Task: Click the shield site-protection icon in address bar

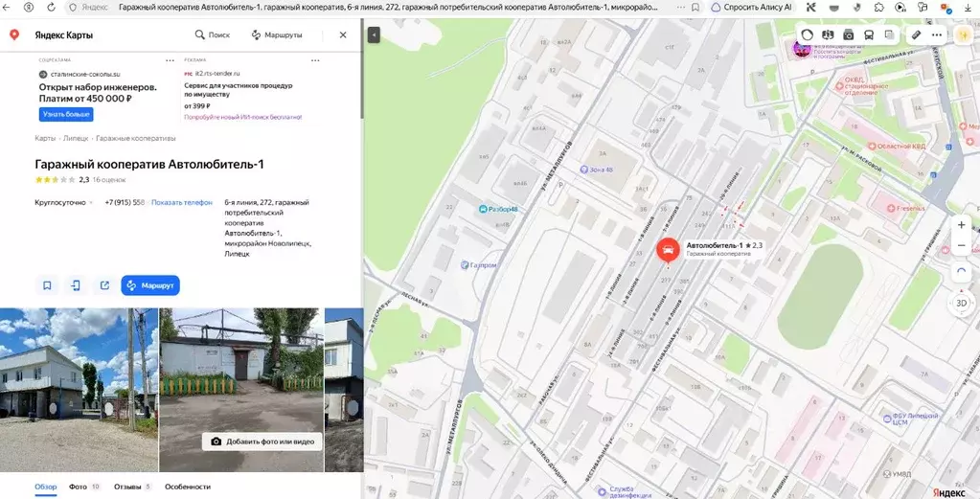Action: (73, 8)
